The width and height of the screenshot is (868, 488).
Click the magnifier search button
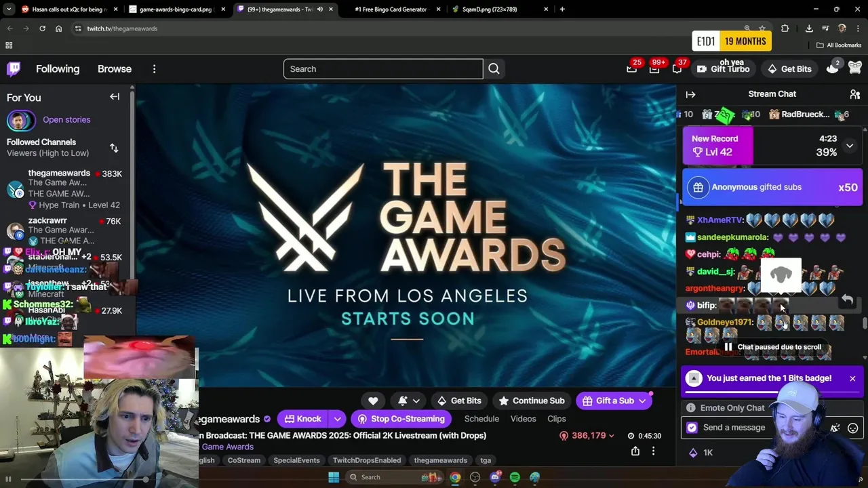494,69
